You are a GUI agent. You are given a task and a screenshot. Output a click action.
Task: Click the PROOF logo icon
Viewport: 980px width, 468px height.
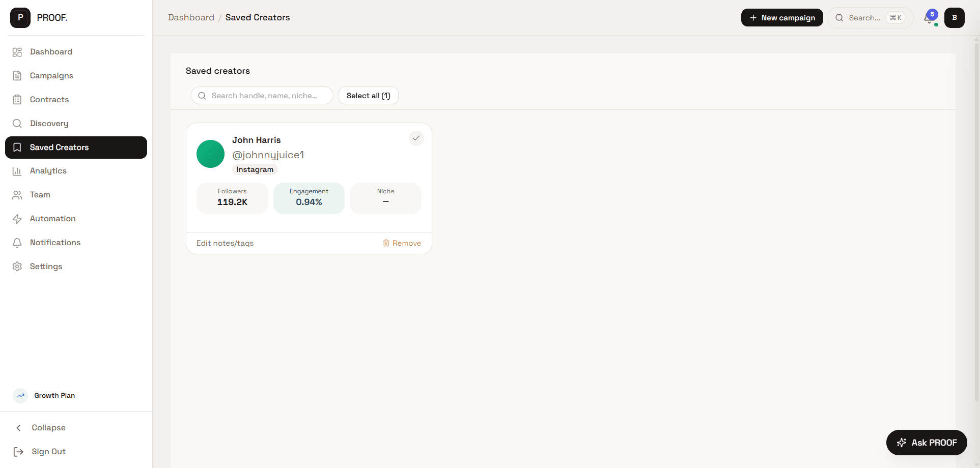click(x=20, y=18)
